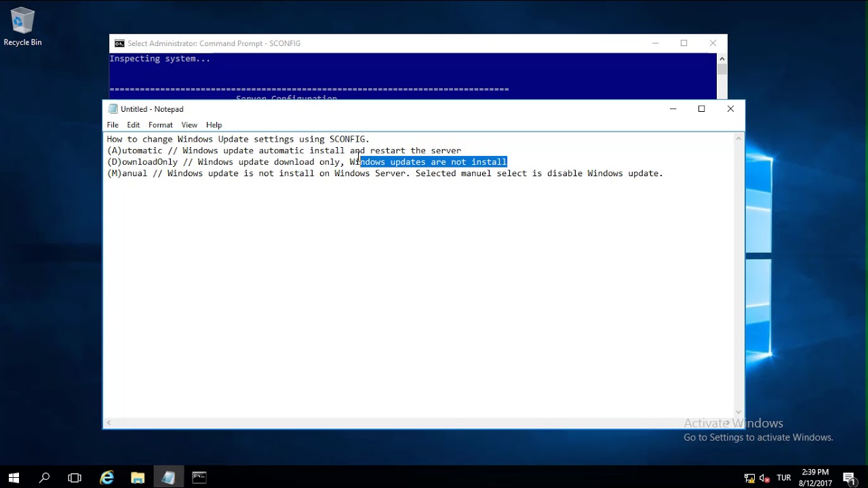Close the Untitled Notepad window
Image resolution: width=868 pixels, height=488 pixels.
(x=730, y=109)
